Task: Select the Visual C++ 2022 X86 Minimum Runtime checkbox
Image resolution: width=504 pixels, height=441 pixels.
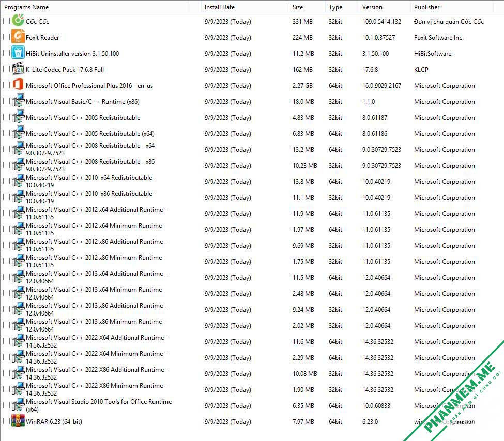Action: (x=6, y=389)
